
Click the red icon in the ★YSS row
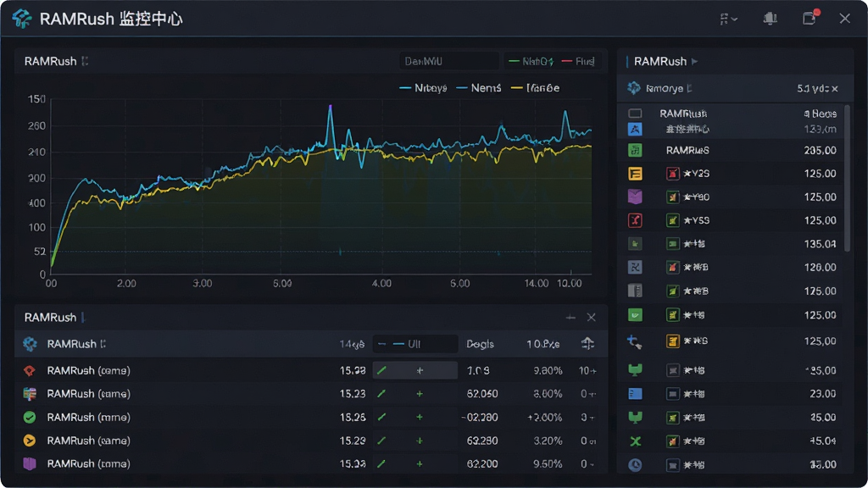click(x=635, y=220)
